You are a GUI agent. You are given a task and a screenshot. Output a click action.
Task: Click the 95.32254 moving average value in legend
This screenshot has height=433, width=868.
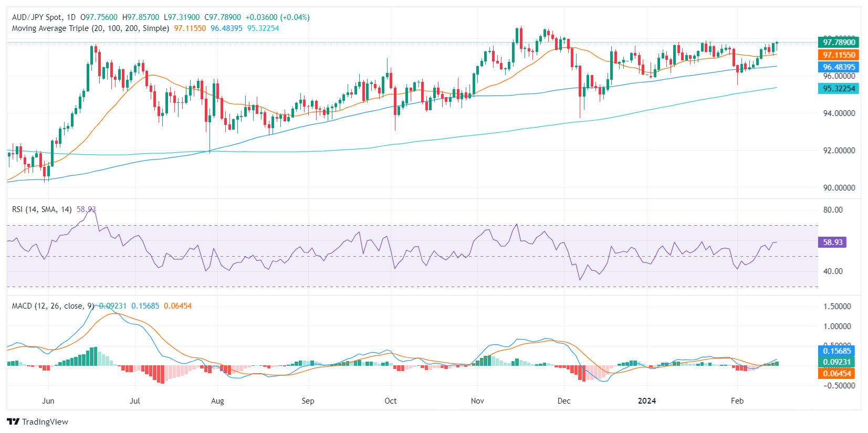point(263,28)
